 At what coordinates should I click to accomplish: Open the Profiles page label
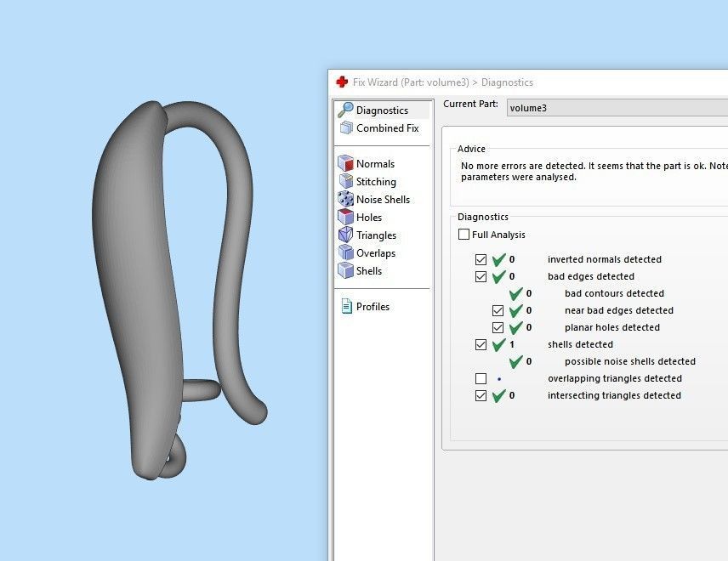click(x=373, y=307)
